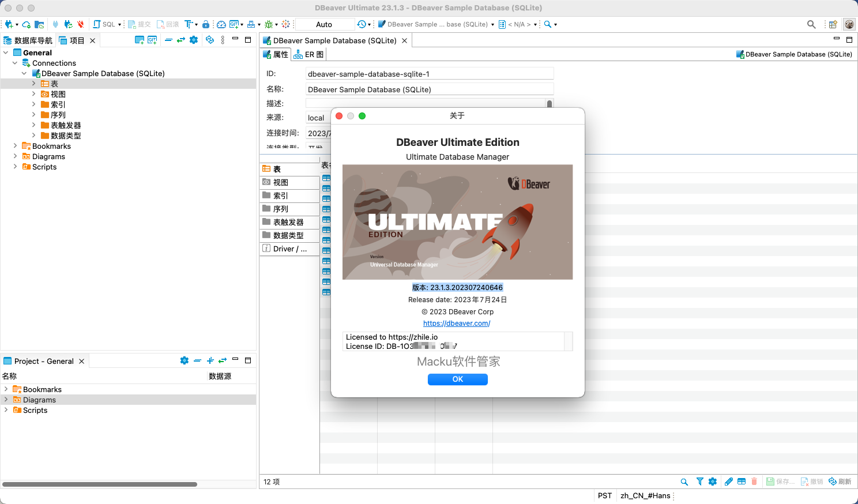Open dropdown arrow next to debug bug icon
858x504 pixels.
tap(276, 24)
